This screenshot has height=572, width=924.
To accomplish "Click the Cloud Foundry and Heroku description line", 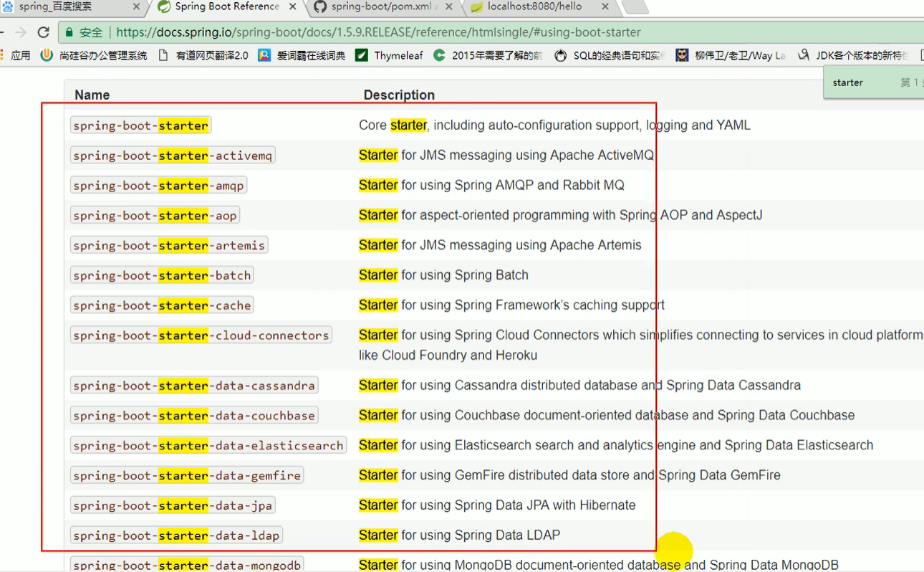I will 448,356.
